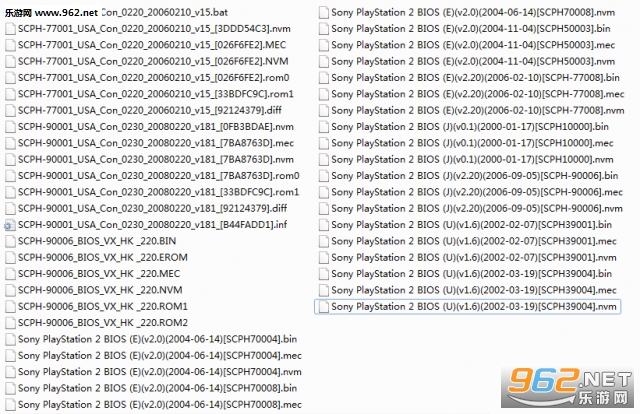Select BIOS (U)(v1.6)[SCPH39001].mec file name
This screenshot has height=414, width=640.
(x=474, y=241)
